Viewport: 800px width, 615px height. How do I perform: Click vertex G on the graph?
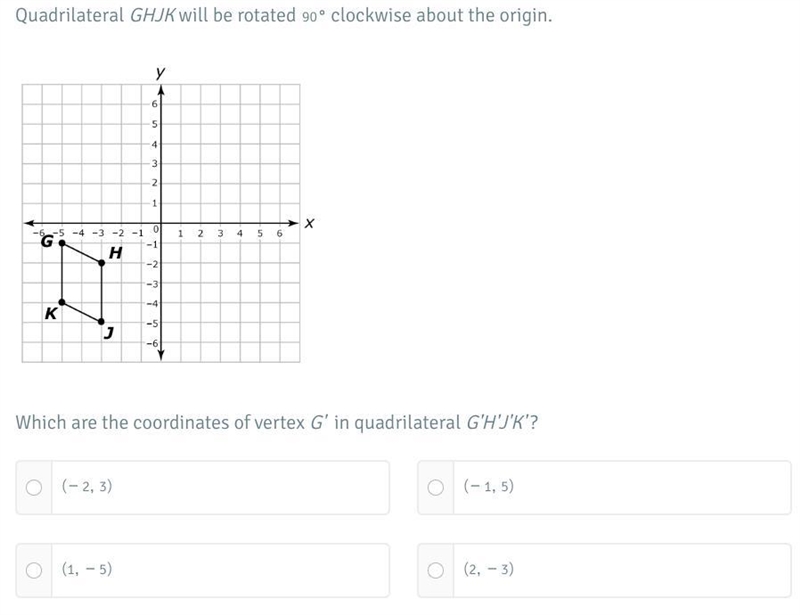[62, 243]
